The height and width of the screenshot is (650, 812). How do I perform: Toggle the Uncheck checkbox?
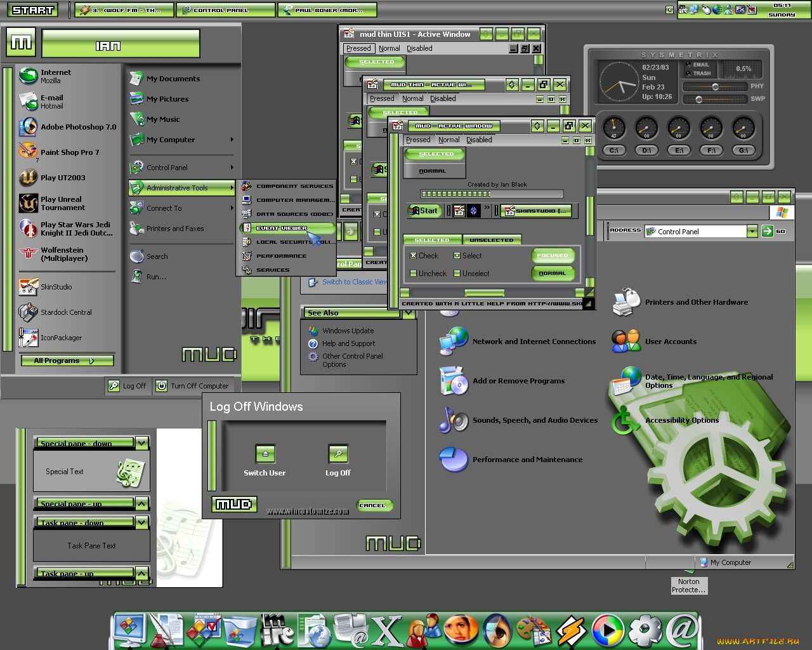414,274
